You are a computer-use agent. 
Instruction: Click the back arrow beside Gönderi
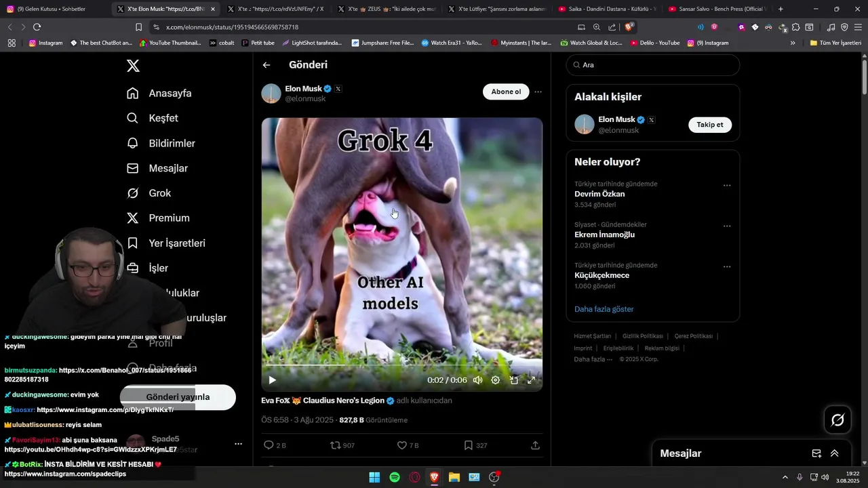[267, 65]
